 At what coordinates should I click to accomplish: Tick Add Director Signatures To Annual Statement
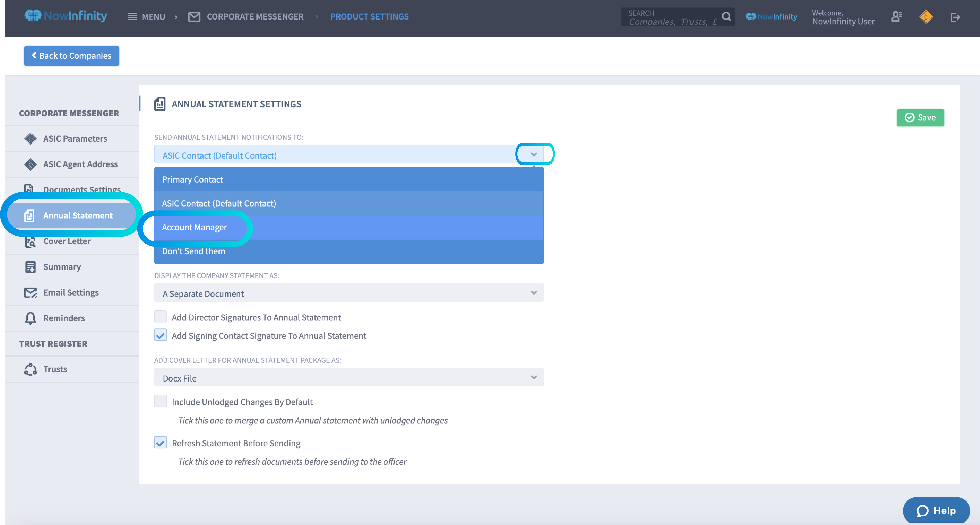coord(161,316)
